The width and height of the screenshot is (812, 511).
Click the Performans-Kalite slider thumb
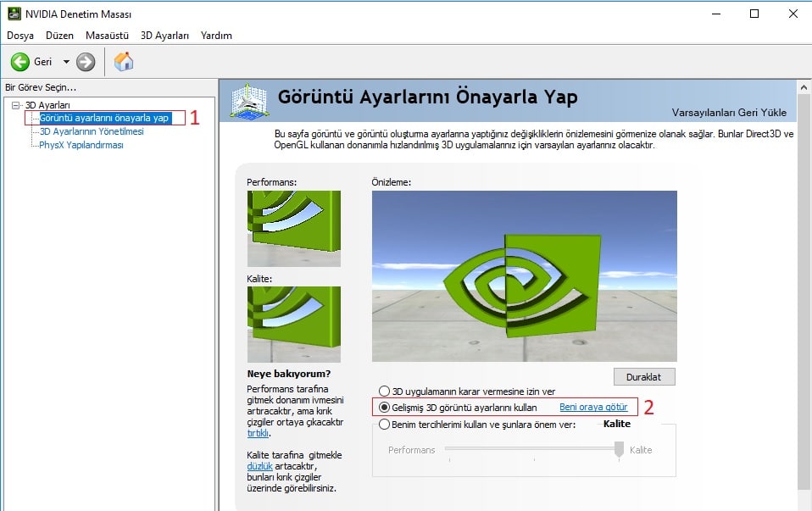[x=619, y=449]
